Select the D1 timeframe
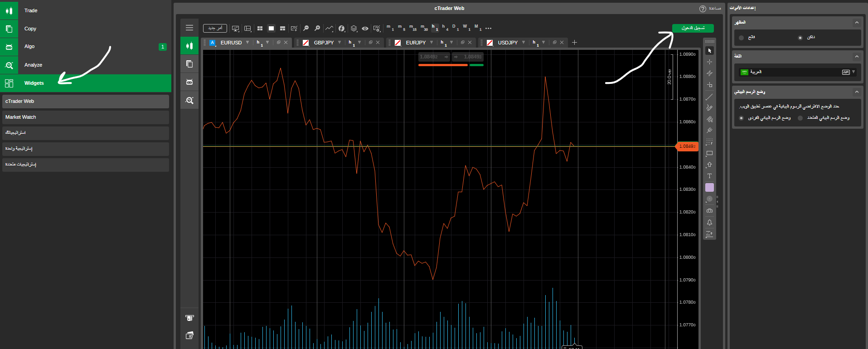The height and width of the screenshot is (349, 868). click(x=456, y=28)
